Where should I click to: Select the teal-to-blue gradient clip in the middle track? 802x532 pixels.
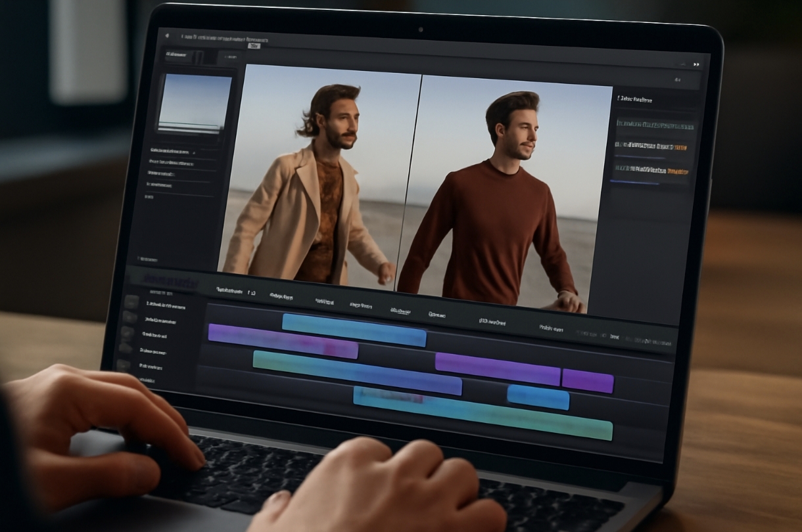click(357, 372)
